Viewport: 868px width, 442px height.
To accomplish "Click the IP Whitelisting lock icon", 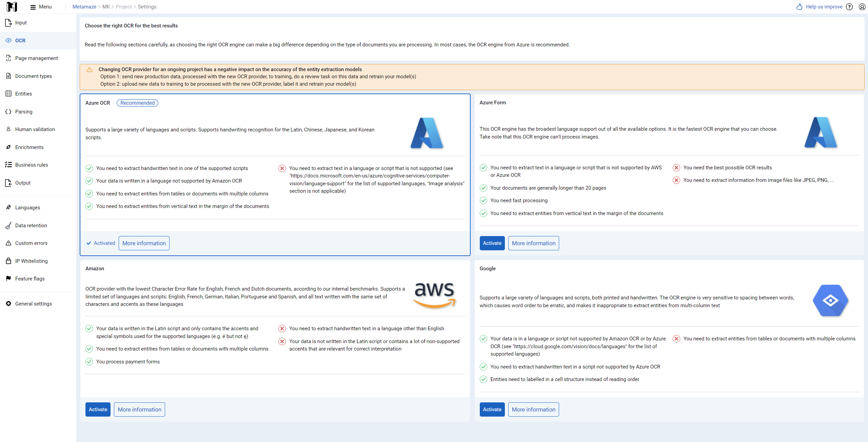I will coord(8,261).
